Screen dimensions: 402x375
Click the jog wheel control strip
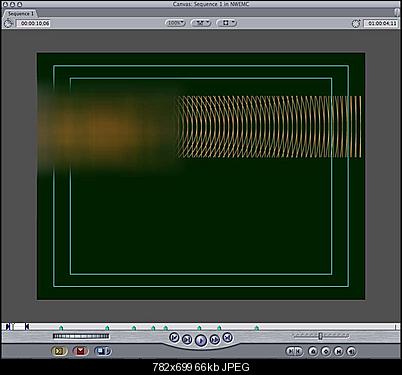(x=81, y=336)
